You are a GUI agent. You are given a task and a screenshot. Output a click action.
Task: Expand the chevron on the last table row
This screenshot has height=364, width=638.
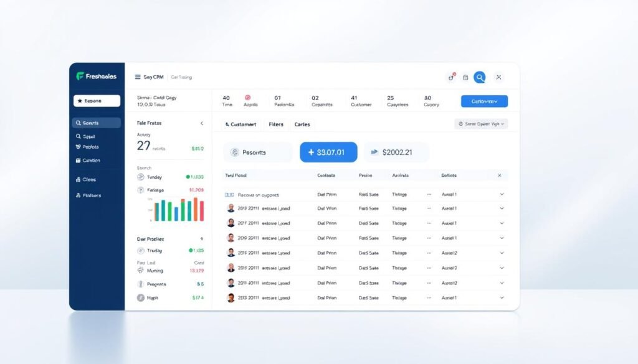[502, 297]
